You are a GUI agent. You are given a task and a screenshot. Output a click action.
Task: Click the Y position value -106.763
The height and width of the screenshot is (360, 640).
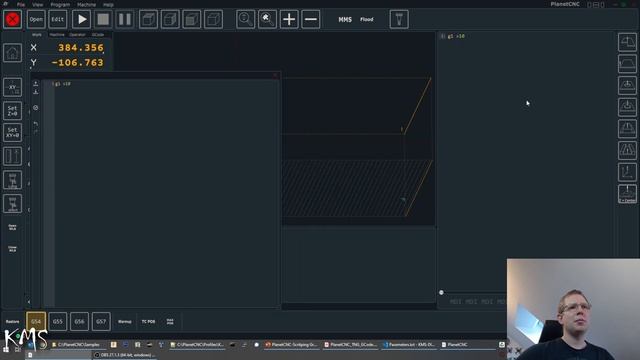pyautogui.click(x=78, y=62)
